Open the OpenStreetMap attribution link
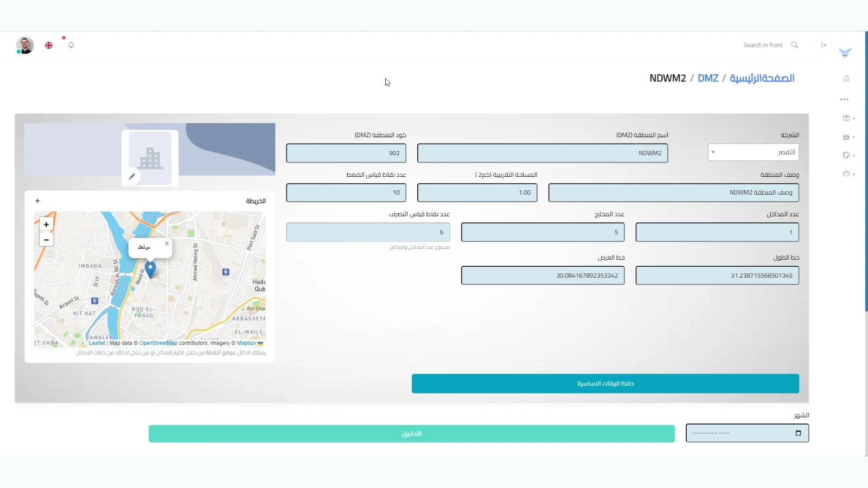Viewport: 868px width, 488px height. coord(158,343)
